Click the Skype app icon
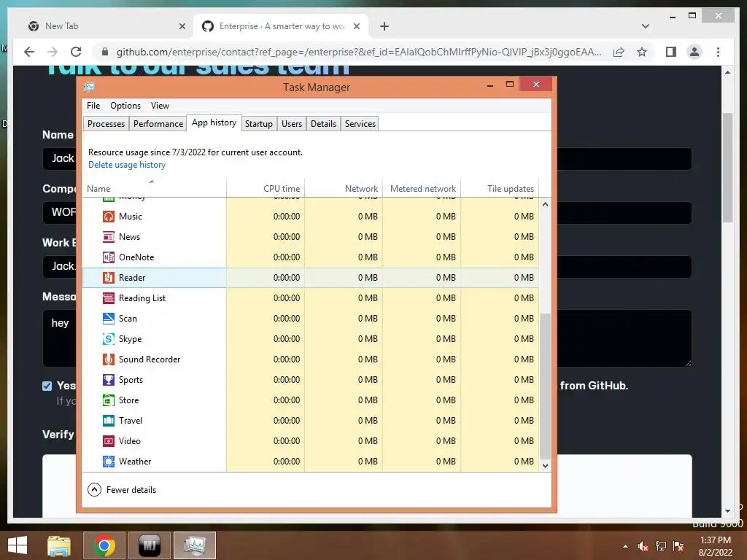 click(x=109, y=339)
